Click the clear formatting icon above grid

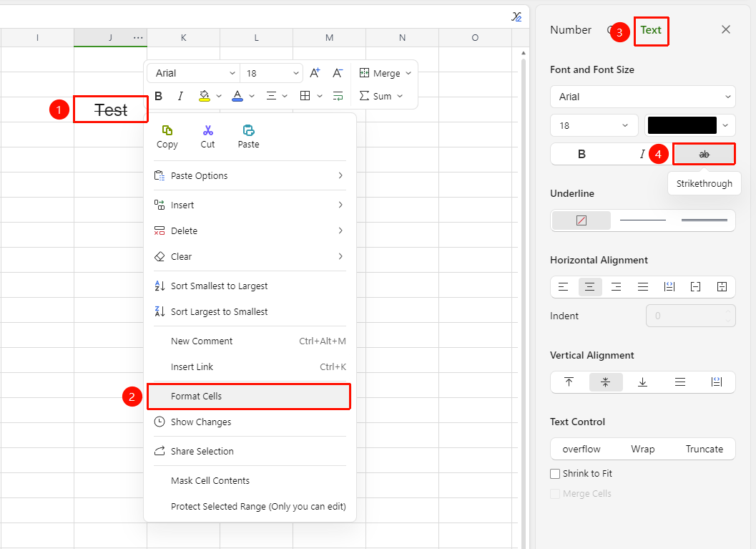516,17
